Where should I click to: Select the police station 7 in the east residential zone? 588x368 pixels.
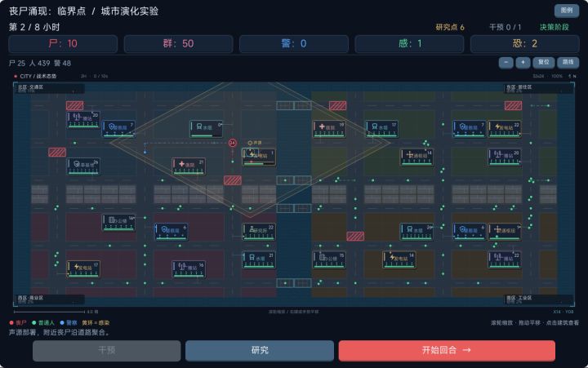click(469, 129)
